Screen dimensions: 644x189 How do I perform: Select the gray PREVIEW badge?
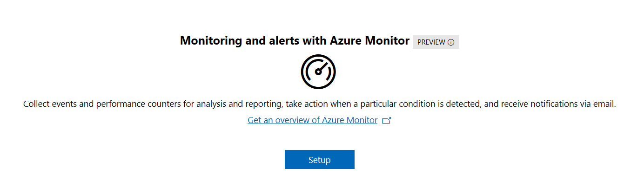point(436,42)
